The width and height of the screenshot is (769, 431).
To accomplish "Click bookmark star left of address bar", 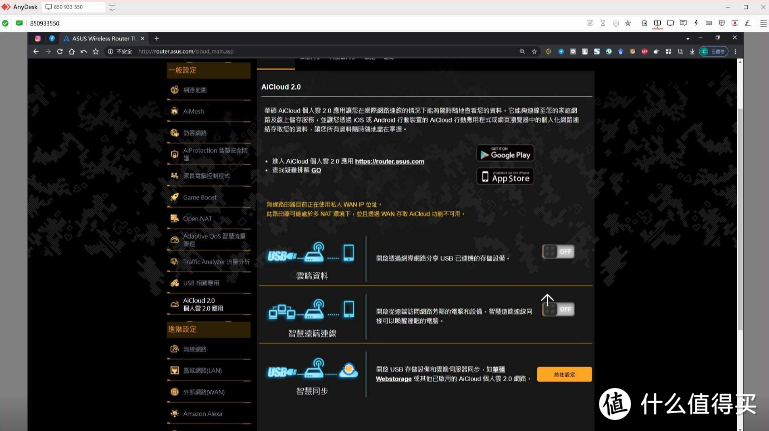I will tap(96, 51).
